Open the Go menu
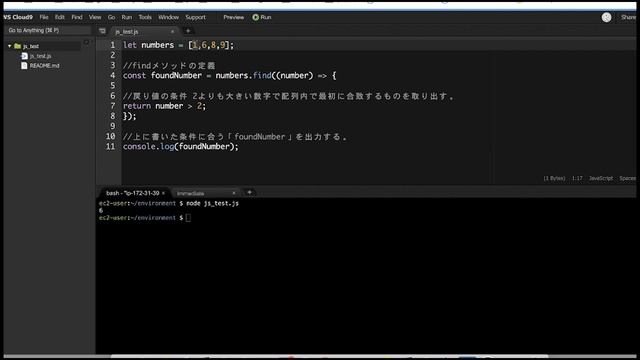The image size is (640, 360). [111, 17]
